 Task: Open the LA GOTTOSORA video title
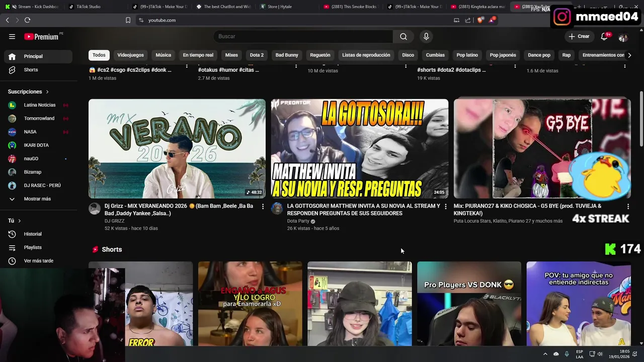pyautogui.click(x=363, y=210)
